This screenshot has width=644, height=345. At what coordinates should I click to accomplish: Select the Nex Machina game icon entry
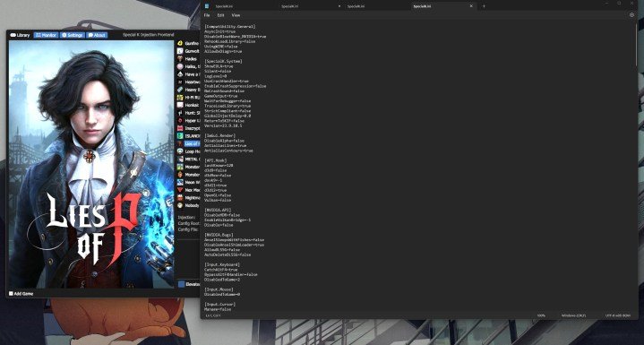pyautogui.click(x=180, y=190)
